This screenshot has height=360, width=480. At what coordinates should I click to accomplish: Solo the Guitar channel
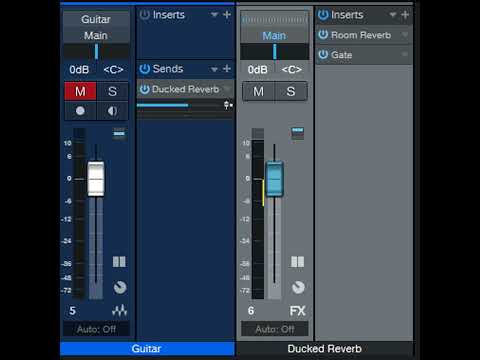click(x=112, y=91)
